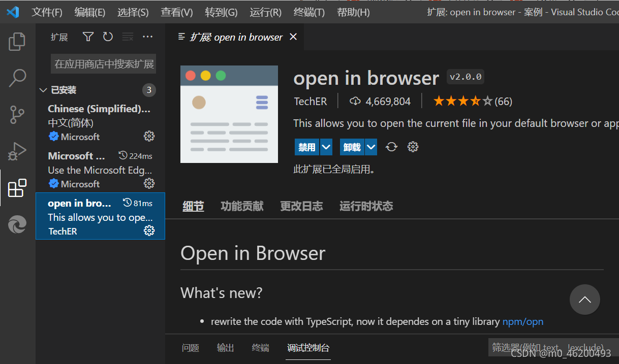Image resolution: width=619 pixels, height=364 pixels.
Task: Open gear settings for Chinese (Simplified) extension
Action: click(149, 136)
